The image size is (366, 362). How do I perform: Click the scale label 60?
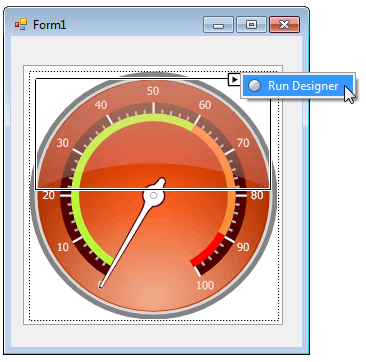pos(205,105)
